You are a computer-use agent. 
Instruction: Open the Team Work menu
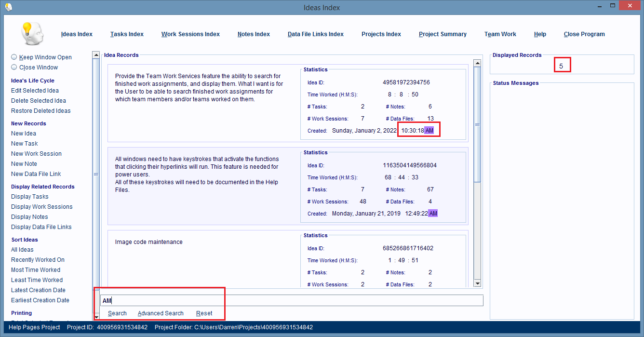500,34
